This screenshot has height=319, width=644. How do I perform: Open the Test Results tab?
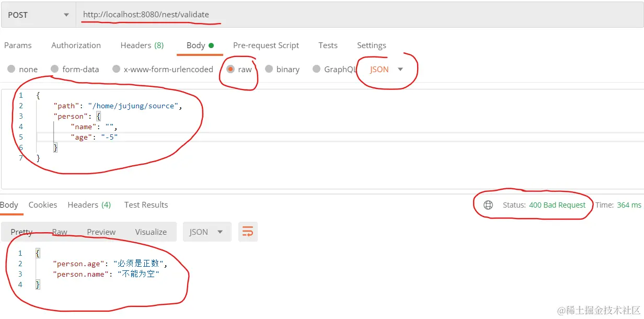click(146, 205)
